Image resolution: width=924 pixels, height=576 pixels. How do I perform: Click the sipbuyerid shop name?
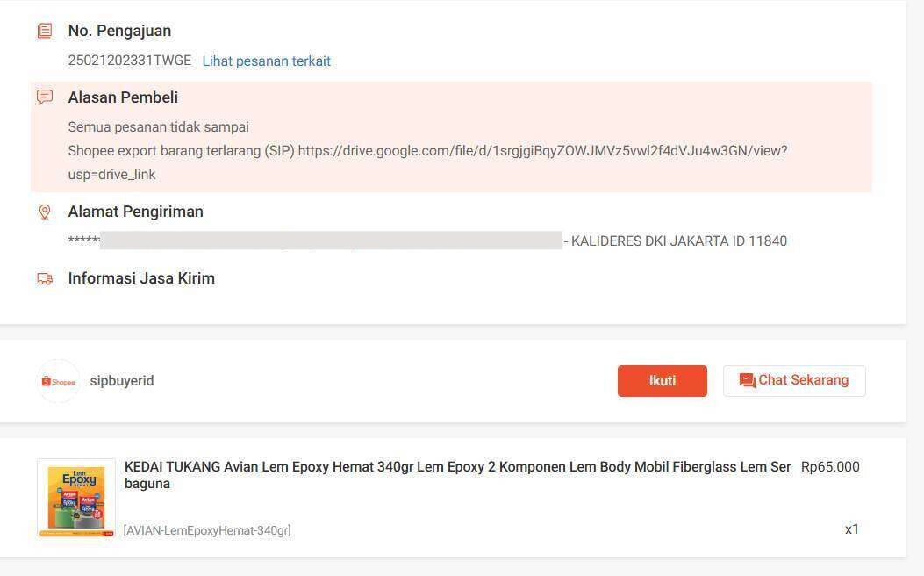tap(122, 381)
